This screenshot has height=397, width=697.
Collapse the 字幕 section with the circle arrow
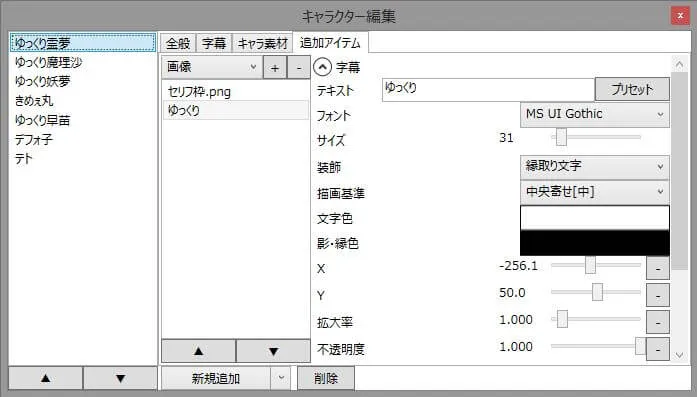322,67
